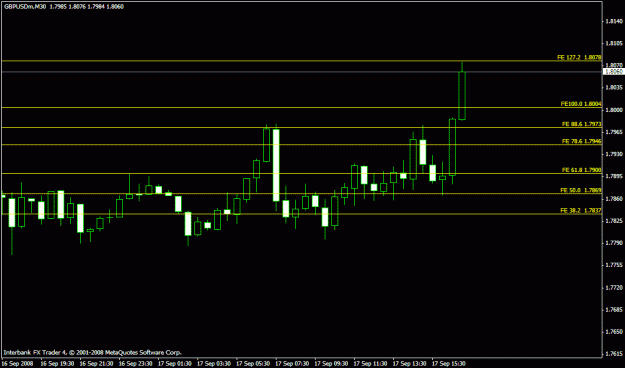
Task: Click price scale value 1.7650
Action: tap(614, 332)
